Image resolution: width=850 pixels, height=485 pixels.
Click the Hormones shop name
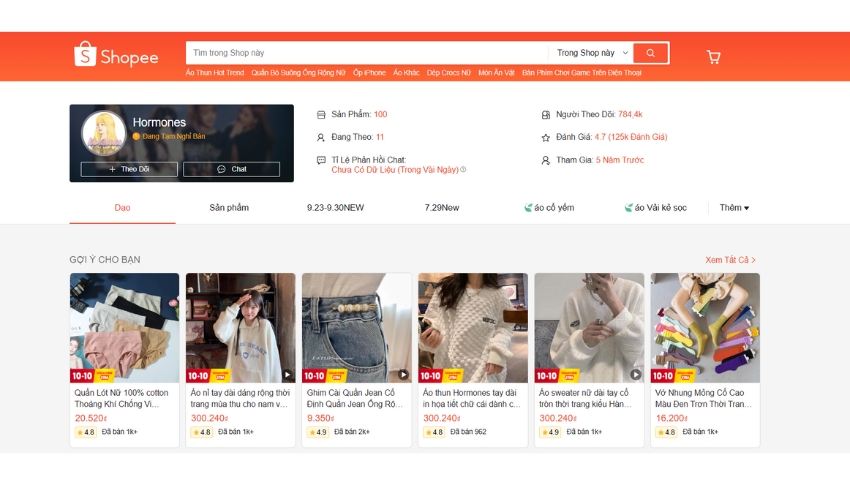[x=159, y=122]
